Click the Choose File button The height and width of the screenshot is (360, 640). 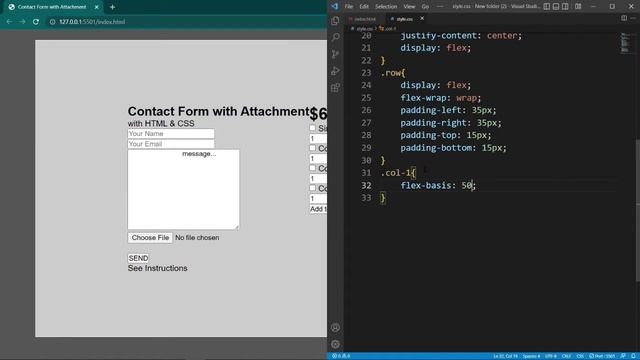pyautogui.click(x=150, y=238)
